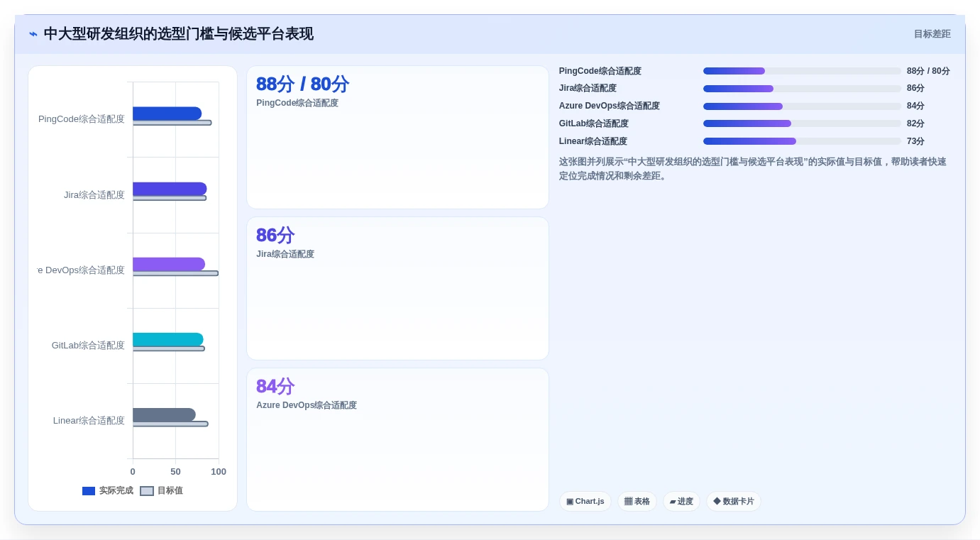Screen dimensions: 980x540
Task: Open the 88分 / 80分 PingCode card
Action: 397,138
